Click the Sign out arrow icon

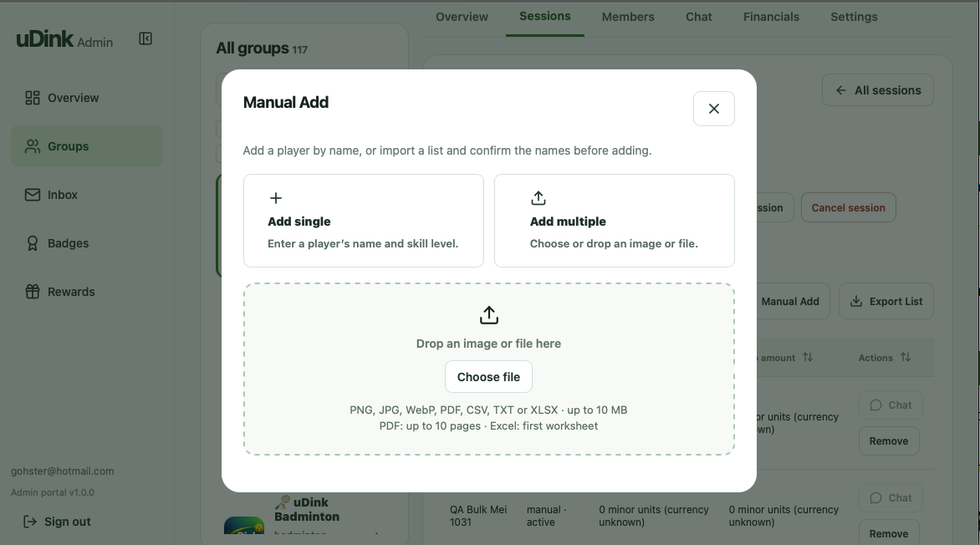tap(30, 522)
